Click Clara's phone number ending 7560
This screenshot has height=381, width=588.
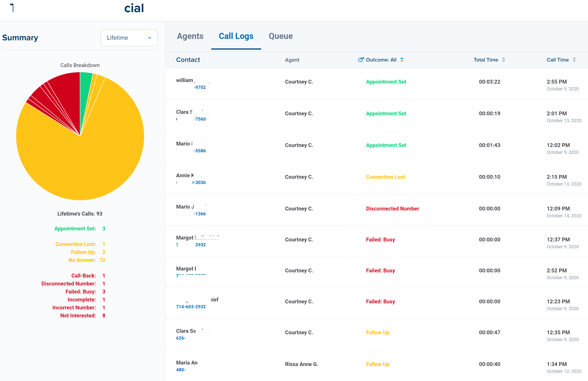point(200,119)
